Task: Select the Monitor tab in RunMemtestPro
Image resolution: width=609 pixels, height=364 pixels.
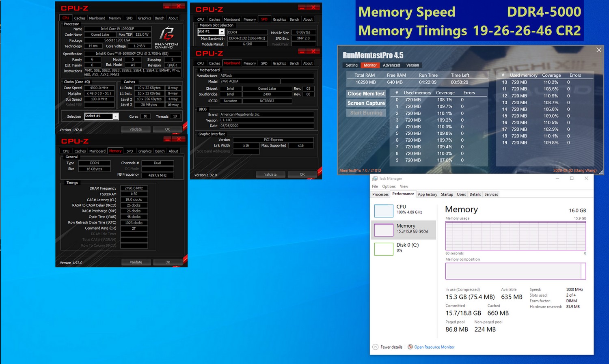Action: [x=370, y=65]
